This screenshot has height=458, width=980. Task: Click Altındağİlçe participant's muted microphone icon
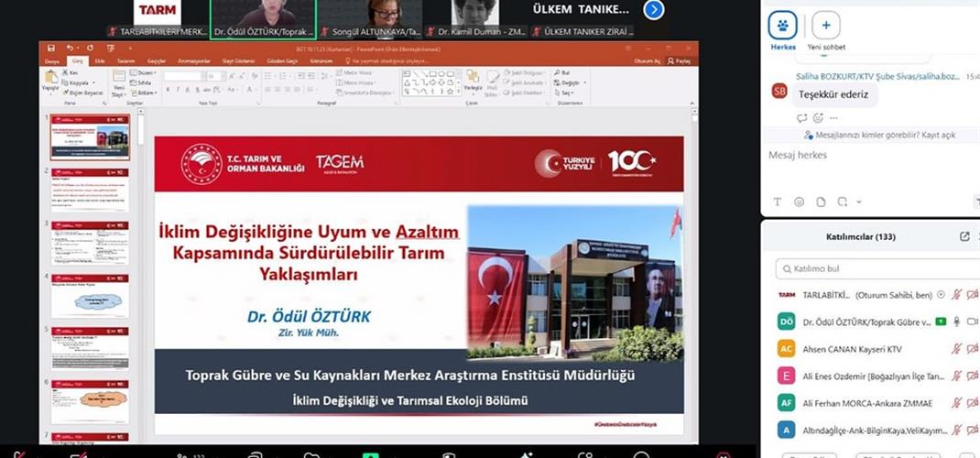coord(956,431)
